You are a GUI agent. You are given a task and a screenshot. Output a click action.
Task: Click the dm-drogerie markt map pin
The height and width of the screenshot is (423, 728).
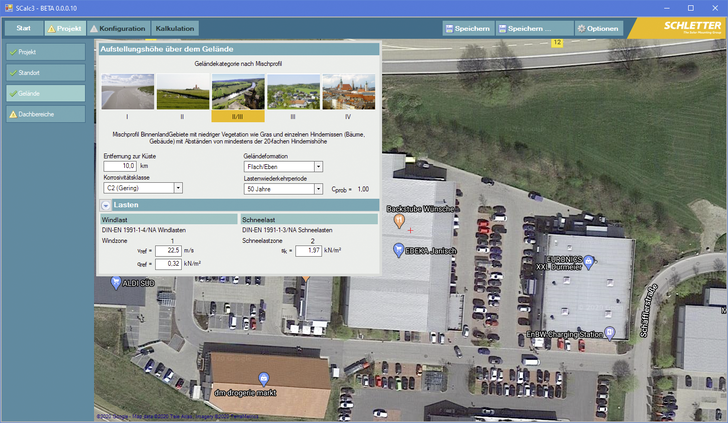pyautogui.click(x=263, y=378)
